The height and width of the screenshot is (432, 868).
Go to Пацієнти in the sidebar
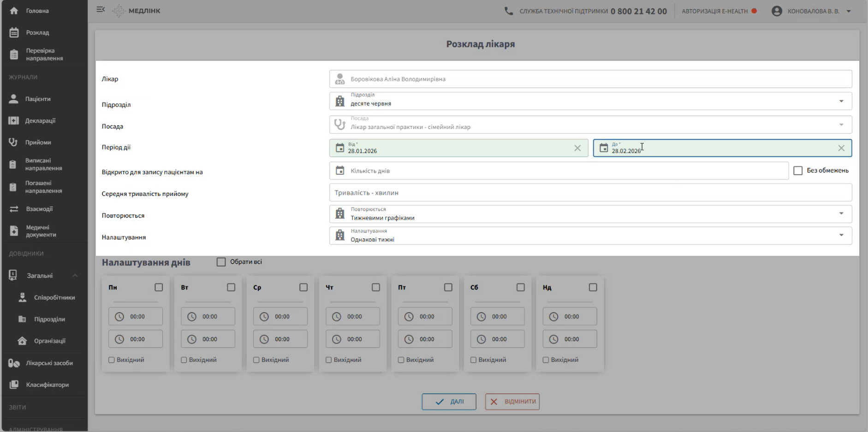pos(38,99)
